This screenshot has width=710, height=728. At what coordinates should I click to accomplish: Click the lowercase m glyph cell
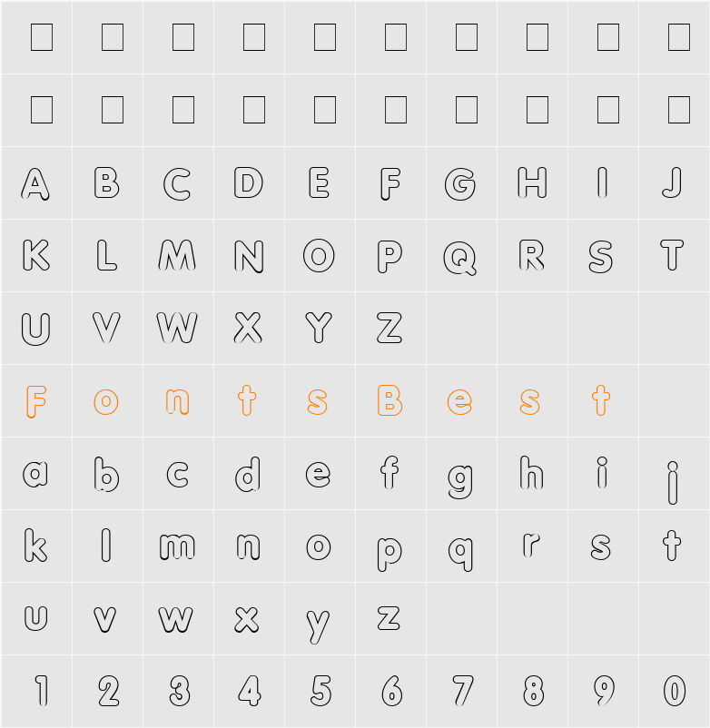(177, 546)
